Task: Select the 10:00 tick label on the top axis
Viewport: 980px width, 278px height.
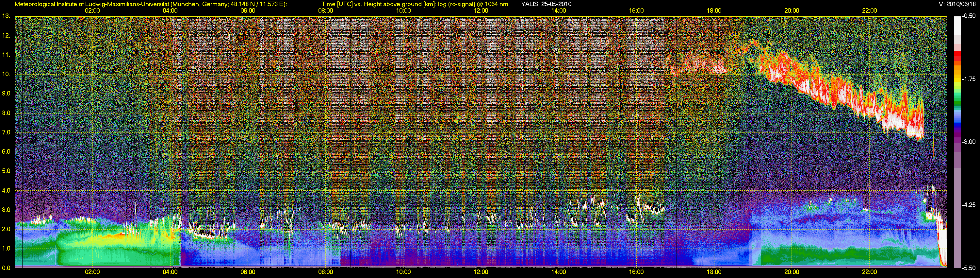Action: coord(403,11)
